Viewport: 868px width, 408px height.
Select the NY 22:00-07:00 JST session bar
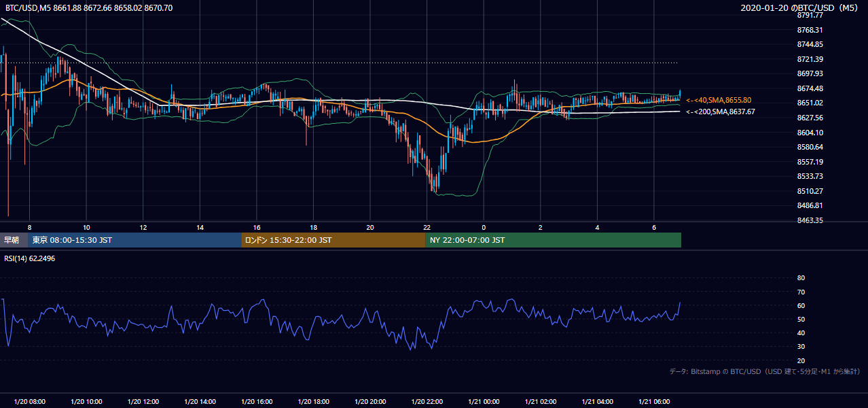coord(554,240)
